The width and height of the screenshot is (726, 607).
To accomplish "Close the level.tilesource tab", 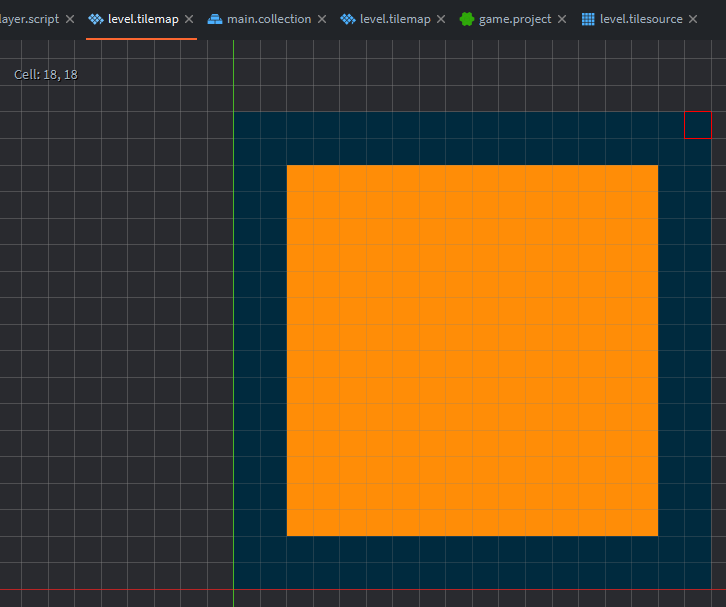I will coord(693,19).
